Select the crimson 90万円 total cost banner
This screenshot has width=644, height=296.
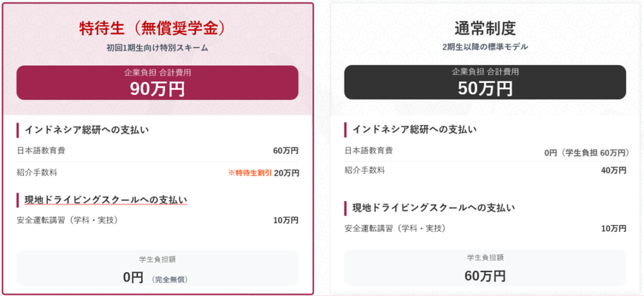click(157, 82)
